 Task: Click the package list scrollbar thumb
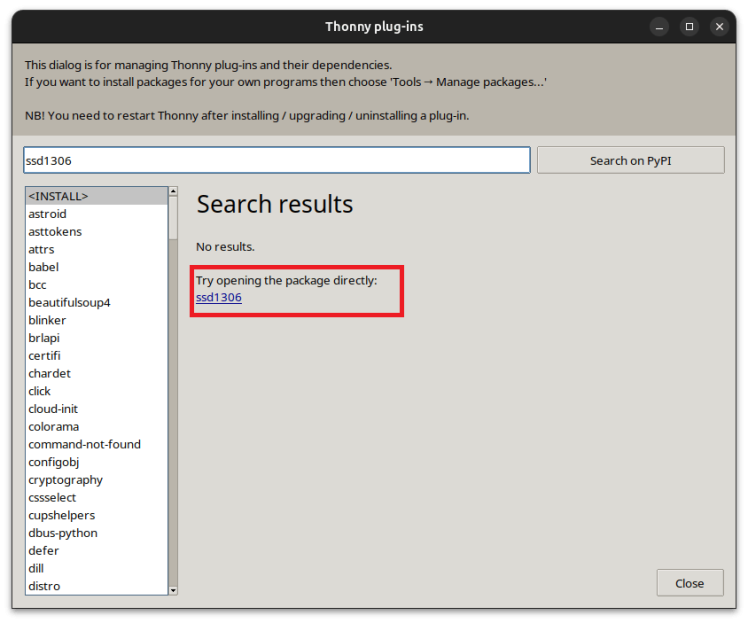coord(173,218)
